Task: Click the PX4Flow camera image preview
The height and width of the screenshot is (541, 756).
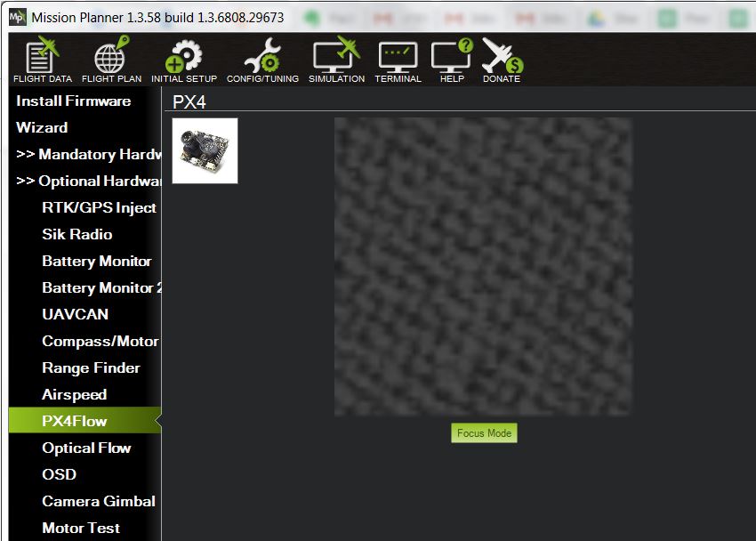Action: pos(483,267)
